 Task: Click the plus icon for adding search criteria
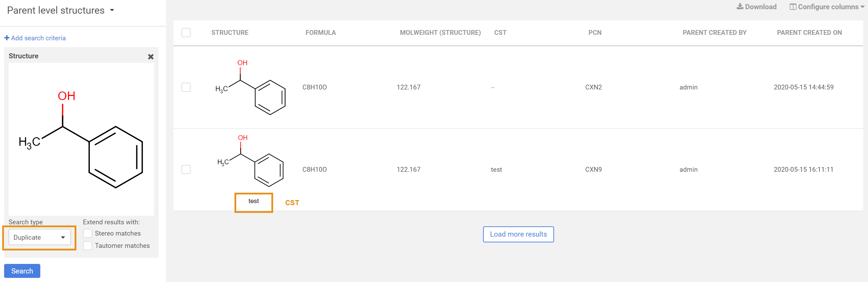point(6,38)
